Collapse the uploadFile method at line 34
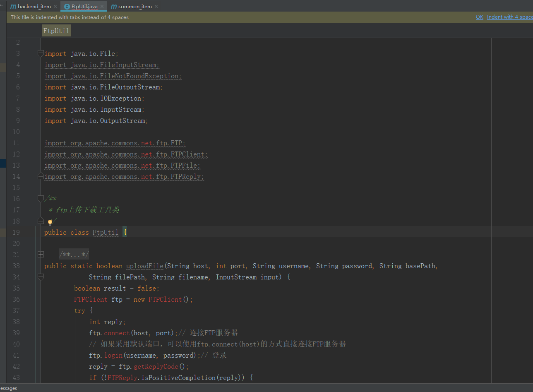The width and height of the screenshot is (533, 392). [41, 277]
